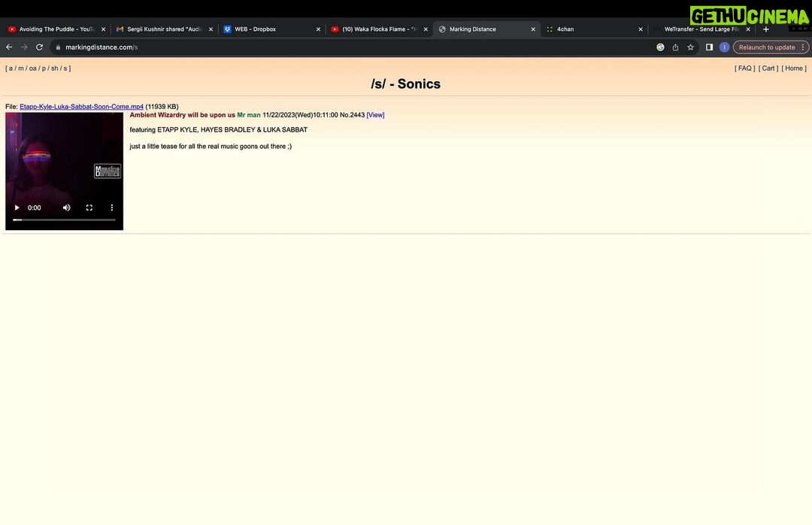812x525 pixels.
Task: Open the 'sh' board link
Action: tap(54, 68)
